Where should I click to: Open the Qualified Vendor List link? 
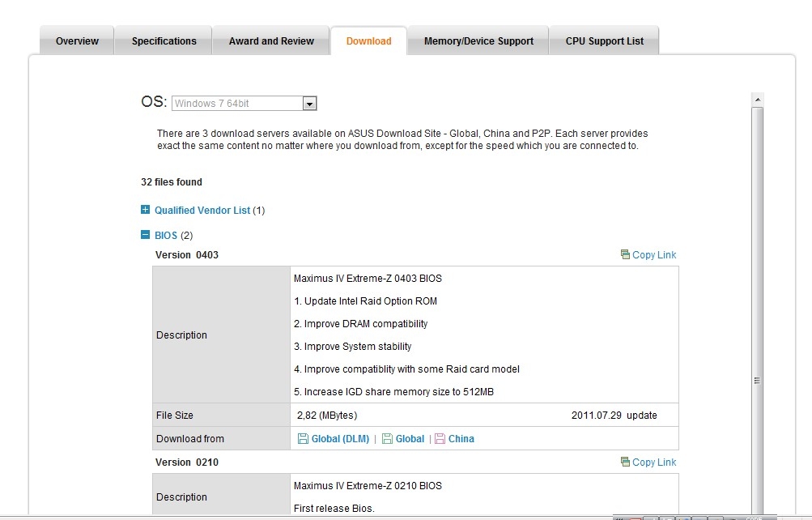(202, 211)
